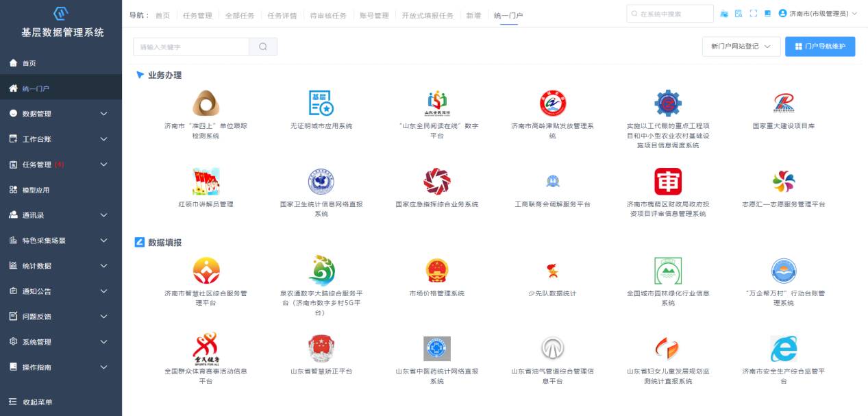868x416 pixels.
Task: Open 红领巾讲解员管理 portal icon
Action: click(x=206, y=182)
